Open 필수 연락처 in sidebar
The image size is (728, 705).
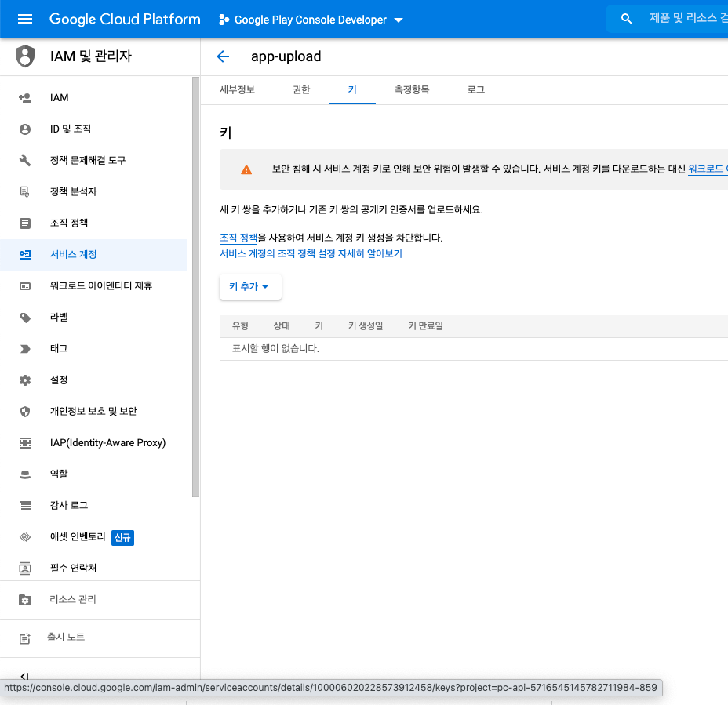pyautogui.click(x=94, y=568)
